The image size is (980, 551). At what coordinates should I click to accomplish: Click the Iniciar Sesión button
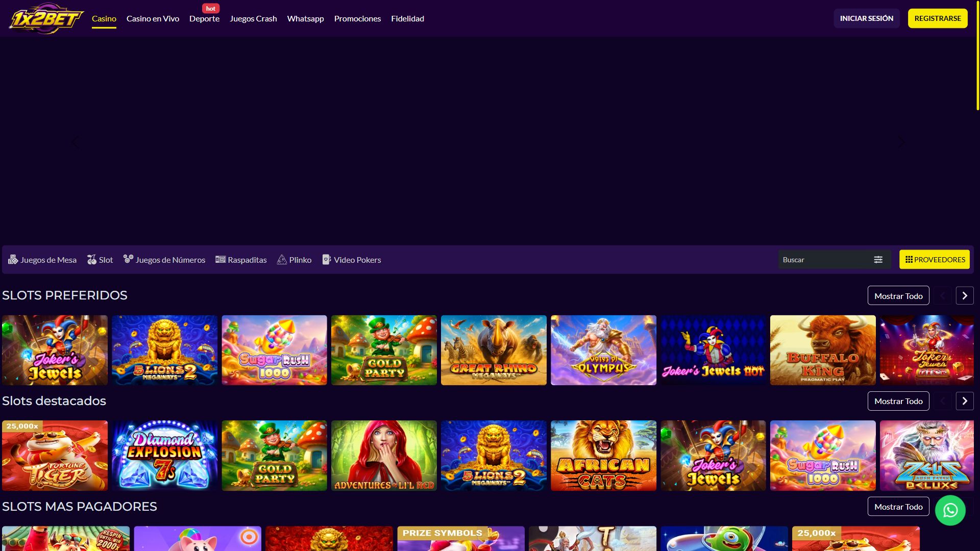tap(867, 18)
